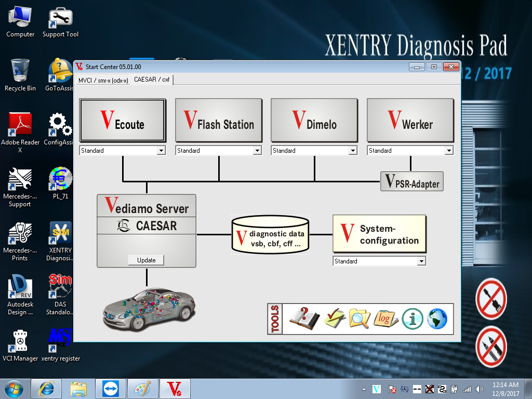Viewport: 532px width, 399px height.
Task: Open the Windows Start menu
Action: (14, 389)
